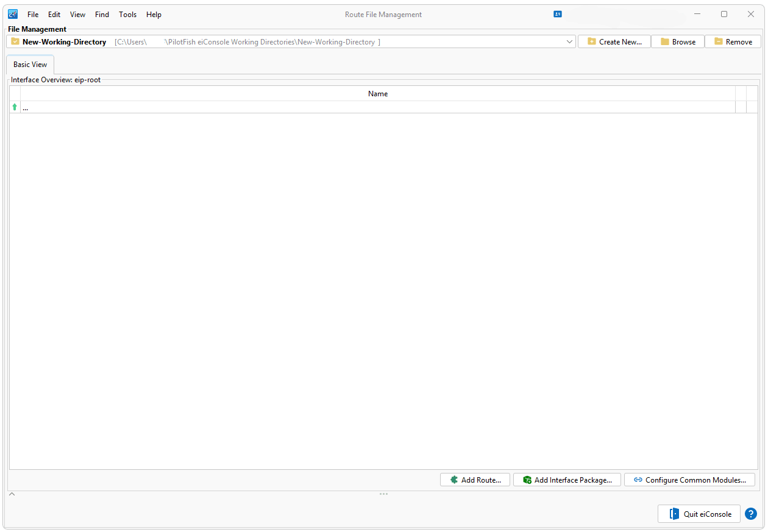768x532 pixels.
Task: Click the blue contact card icon in title bar
Action: [558, 14]
